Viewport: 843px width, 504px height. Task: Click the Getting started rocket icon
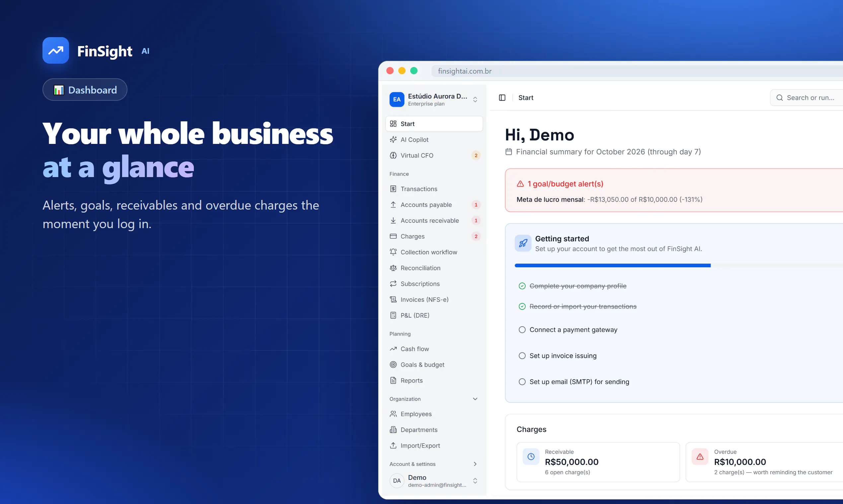click(523, 243)
